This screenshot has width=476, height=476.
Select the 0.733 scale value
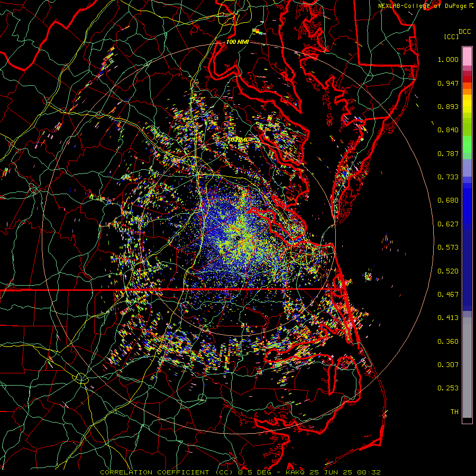[448, 177]
